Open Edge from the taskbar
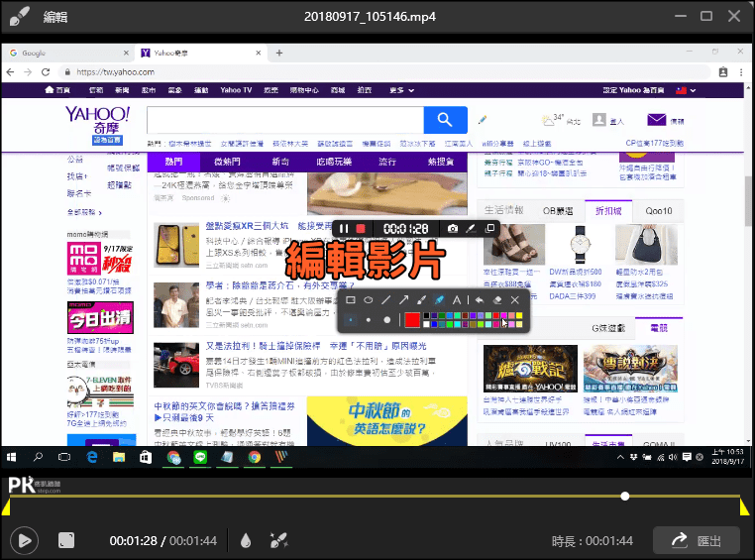Viewport: 755px width, 560px height. coord(91,457)
